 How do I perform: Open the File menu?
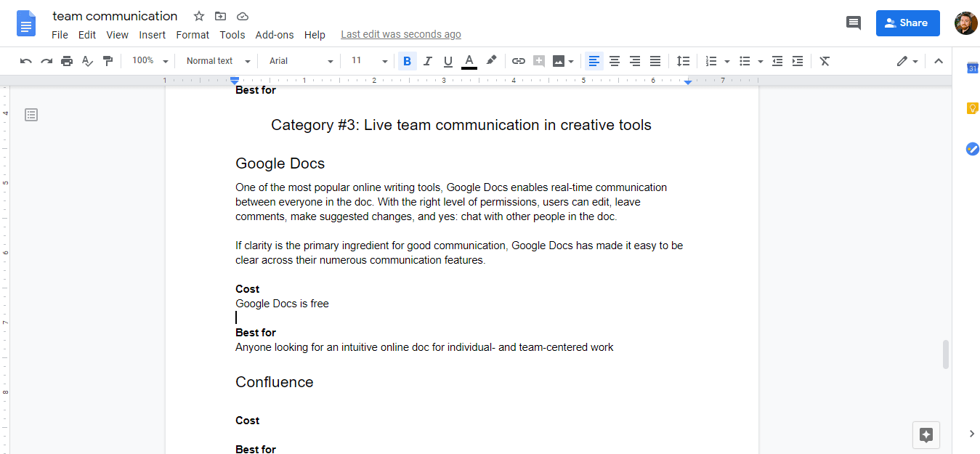pos(60,35)
